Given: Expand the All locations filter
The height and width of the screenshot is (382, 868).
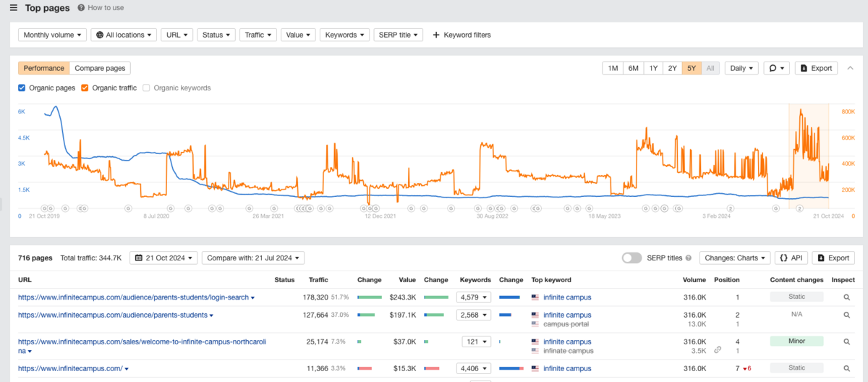Looking at the screenshot, I should pos(124,35).
